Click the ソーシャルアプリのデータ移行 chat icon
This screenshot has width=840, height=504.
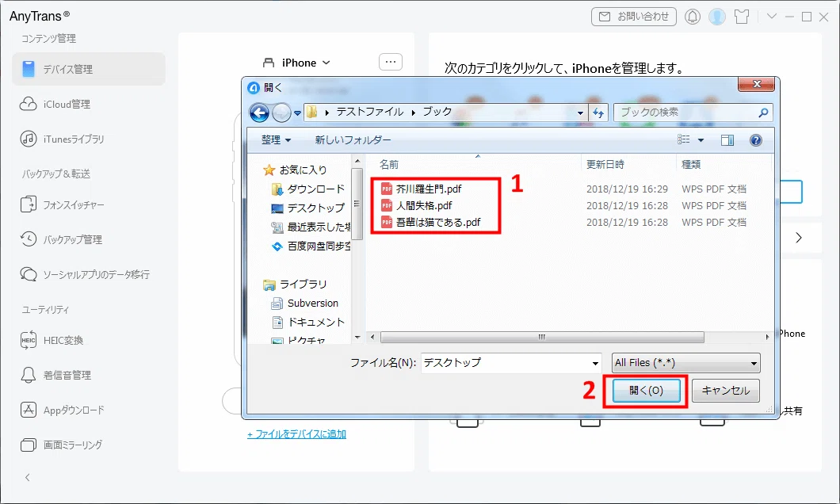point(29,273)
